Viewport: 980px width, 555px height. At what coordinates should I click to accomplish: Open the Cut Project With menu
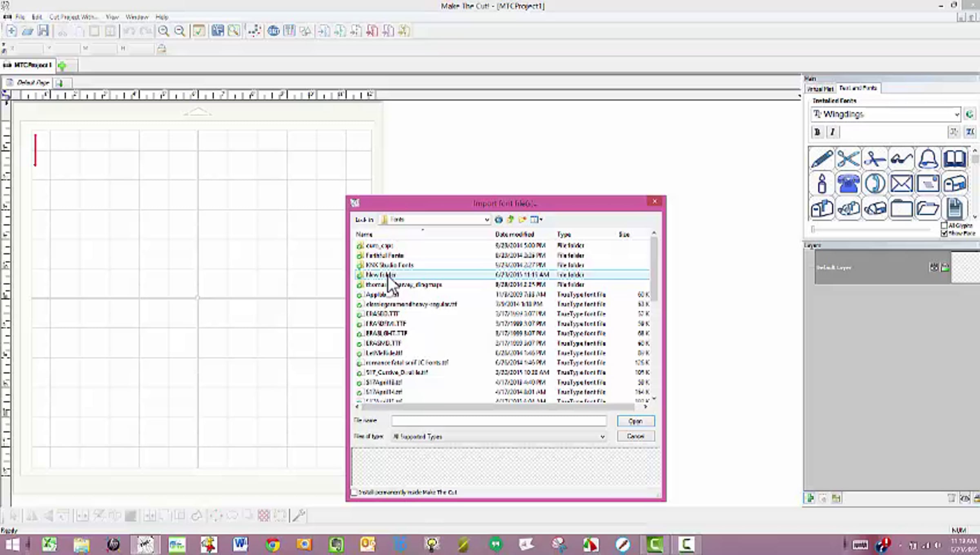click(73, 17)
